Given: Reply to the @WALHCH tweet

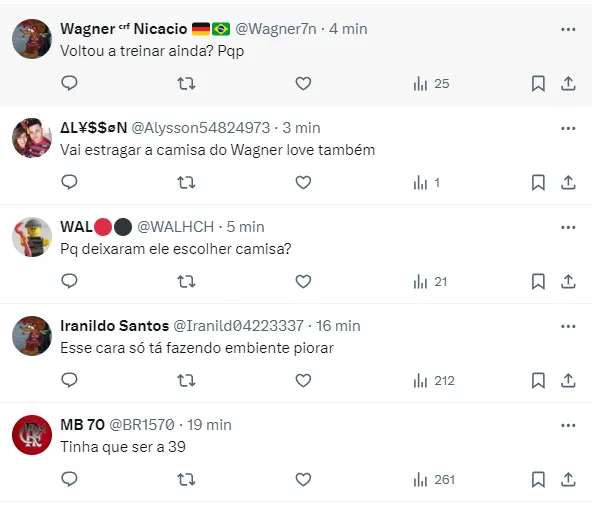Looking at the screenshot, I should tap(69, 281).
